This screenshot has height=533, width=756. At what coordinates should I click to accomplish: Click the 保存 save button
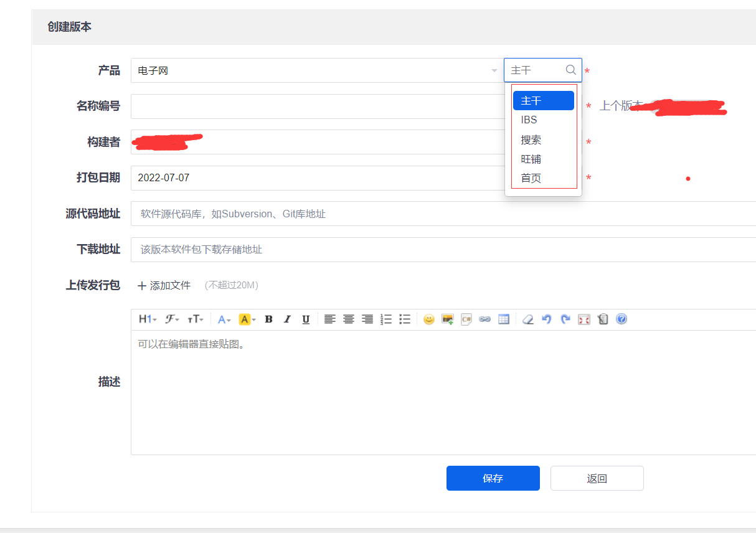[493, 478]
